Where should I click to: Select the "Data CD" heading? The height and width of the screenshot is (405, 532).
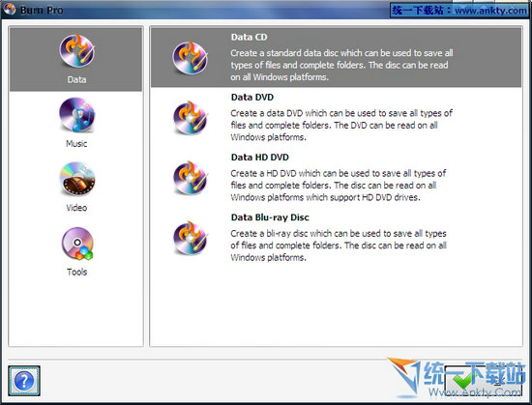[x=249, y=37]
